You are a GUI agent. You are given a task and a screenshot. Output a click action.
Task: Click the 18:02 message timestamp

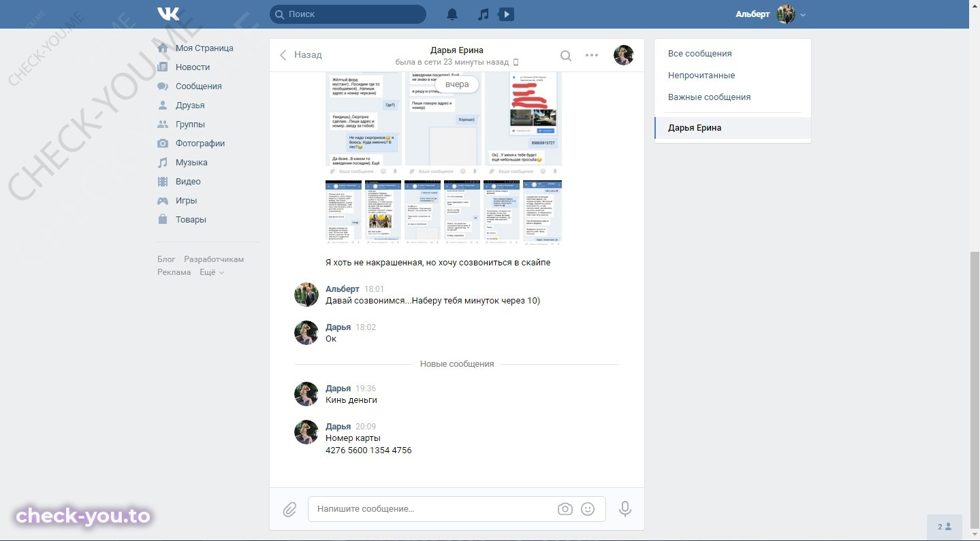[x=366, y=327]
